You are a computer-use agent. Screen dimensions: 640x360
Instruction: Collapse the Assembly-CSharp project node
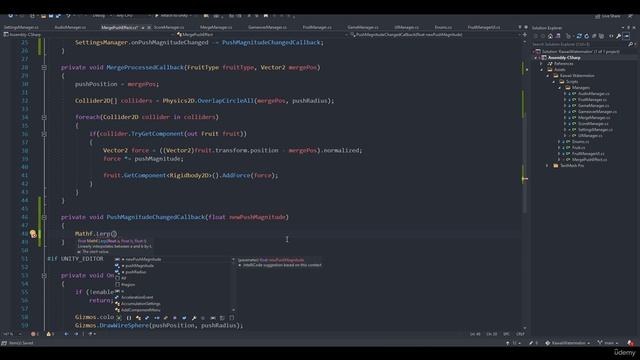pos(536,58)
